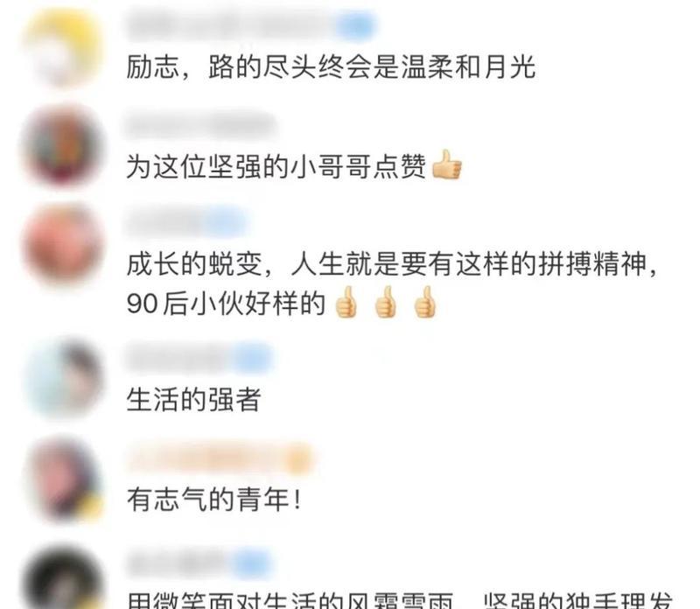Open the light blue avatar beside 生活的强者
700x609 pixels.
point(62,380)
